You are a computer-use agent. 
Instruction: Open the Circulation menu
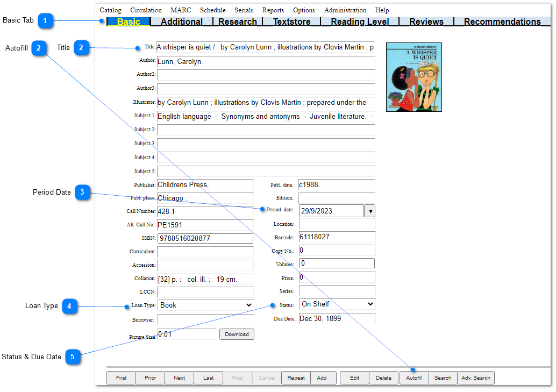click(146, 10)
